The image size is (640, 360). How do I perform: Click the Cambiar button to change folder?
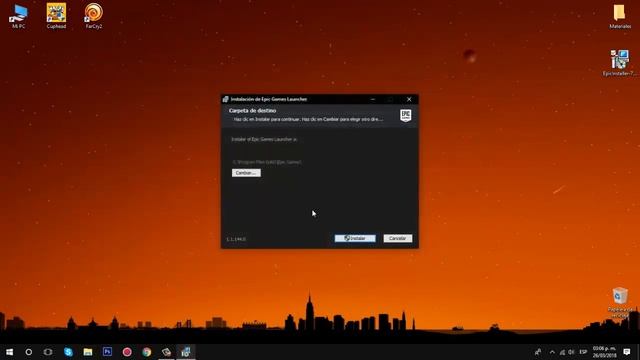coord(246,173)
